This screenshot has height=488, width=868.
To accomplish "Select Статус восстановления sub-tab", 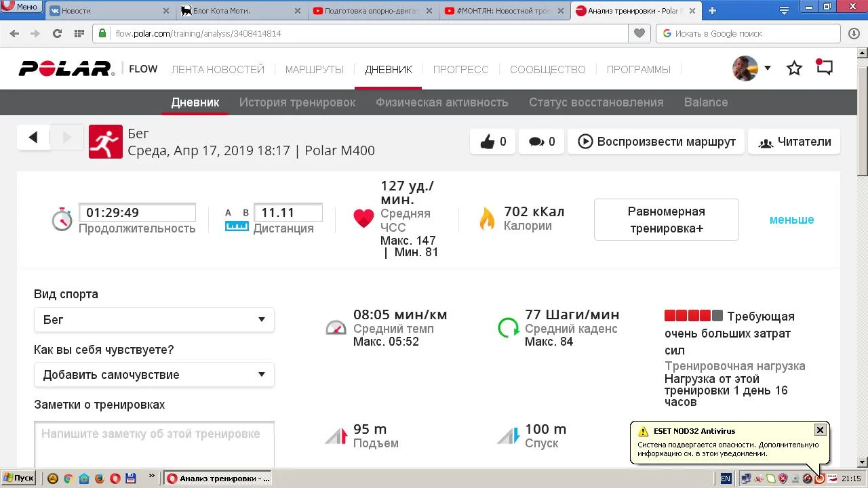I will coord(596,102).
